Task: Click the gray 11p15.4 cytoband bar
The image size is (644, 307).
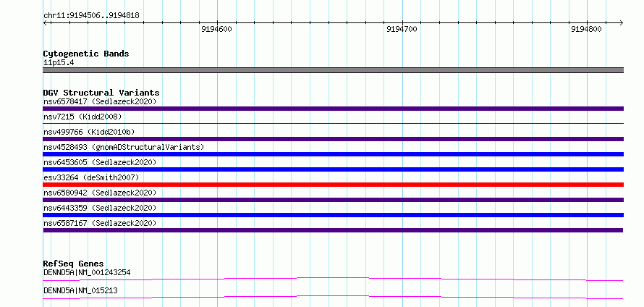Action: click(x=333, y=70)
